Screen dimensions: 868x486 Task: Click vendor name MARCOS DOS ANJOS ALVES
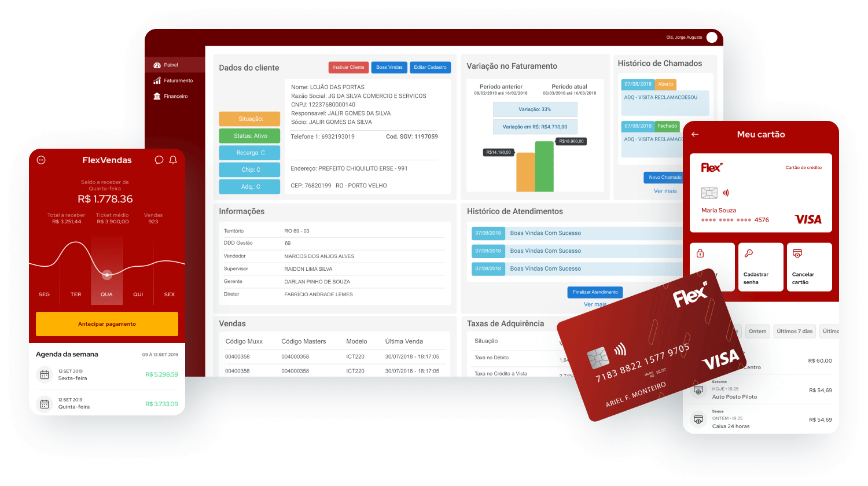tap(319, 256)
